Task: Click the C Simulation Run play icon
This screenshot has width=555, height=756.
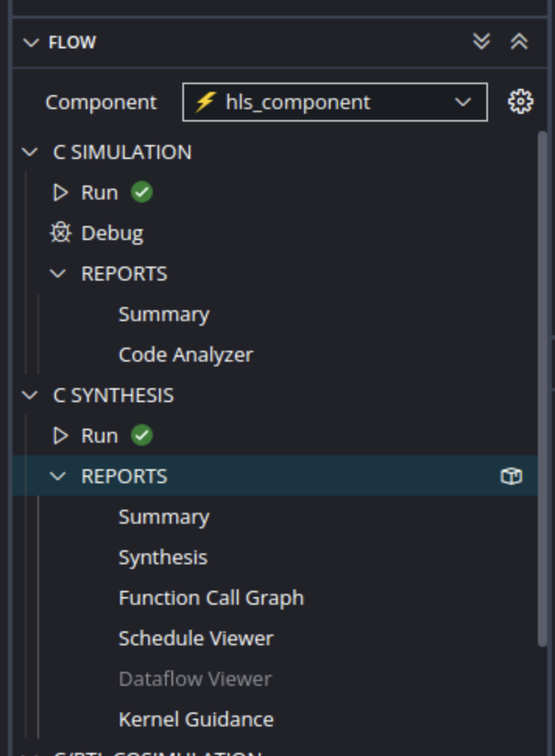Action: coord(60,193)
